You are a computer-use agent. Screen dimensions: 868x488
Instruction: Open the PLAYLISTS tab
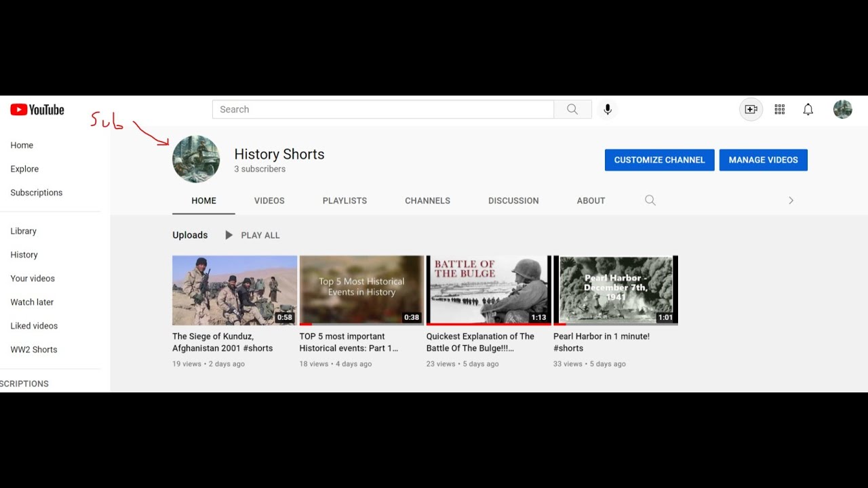pyautogui.click(x=344, y=201)
